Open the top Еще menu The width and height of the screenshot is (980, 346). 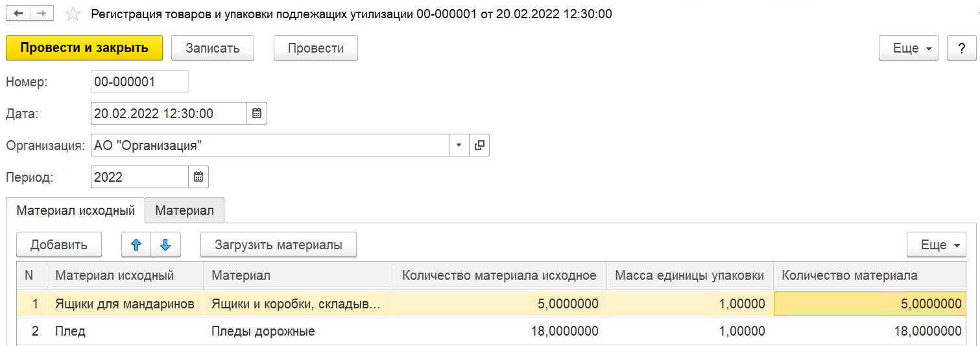coord(909,48)
